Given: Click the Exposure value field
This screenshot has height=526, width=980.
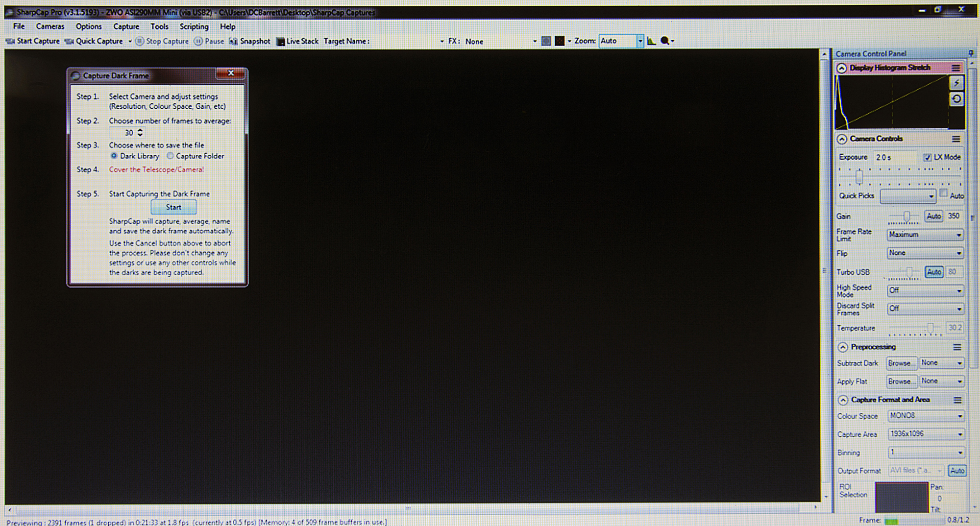Looking at the screenshot, I should point(895,157).
